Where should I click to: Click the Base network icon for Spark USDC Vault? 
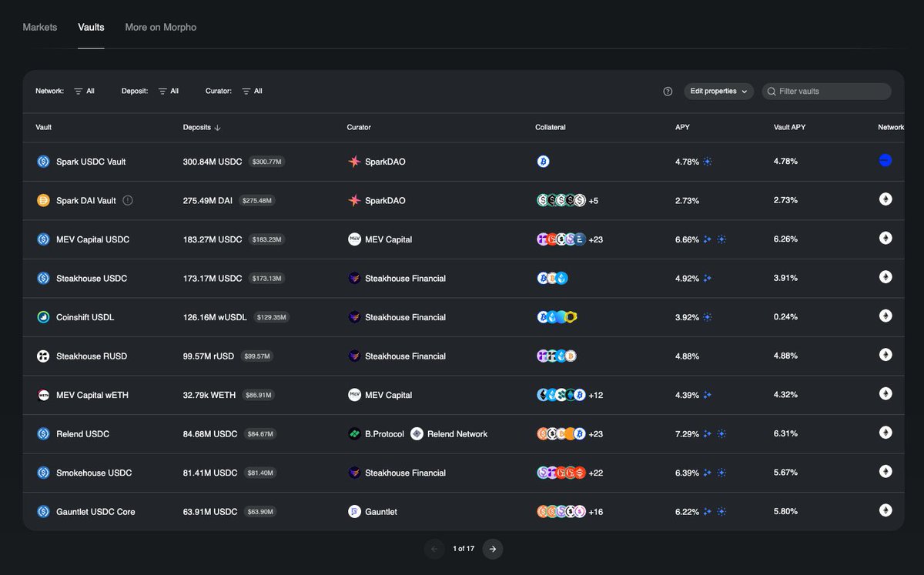885,161
